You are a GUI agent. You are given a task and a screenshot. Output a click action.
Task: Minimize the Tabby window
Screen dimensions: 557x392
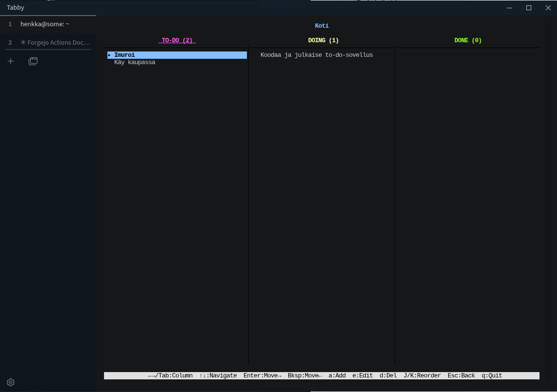click(510, 8)
